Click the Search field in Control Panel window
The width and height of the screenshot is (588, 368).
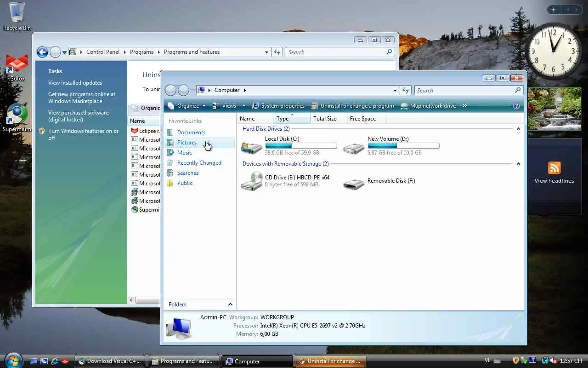point(340,52)
